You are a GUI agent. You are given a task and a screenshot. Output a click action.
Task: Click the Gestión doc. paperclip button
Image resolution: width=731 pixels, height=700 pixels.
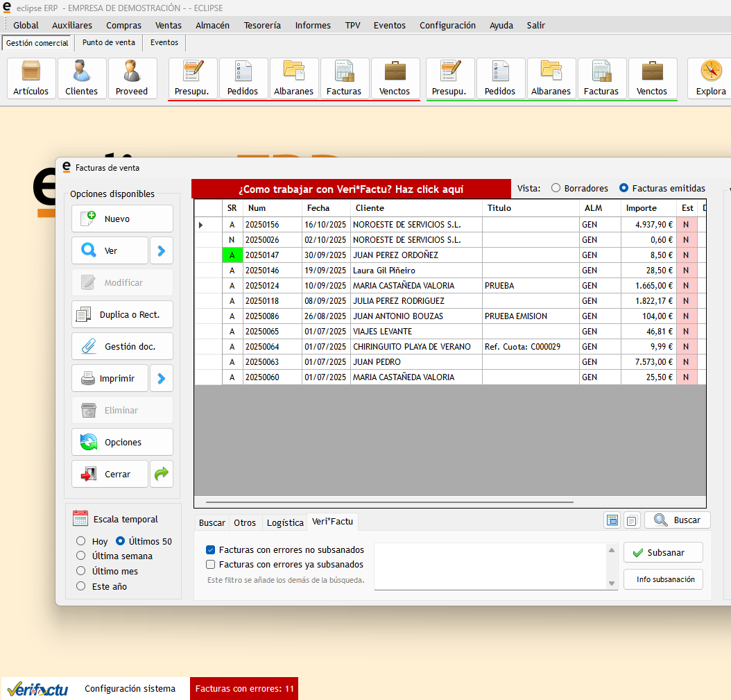[x=122, y=346]
